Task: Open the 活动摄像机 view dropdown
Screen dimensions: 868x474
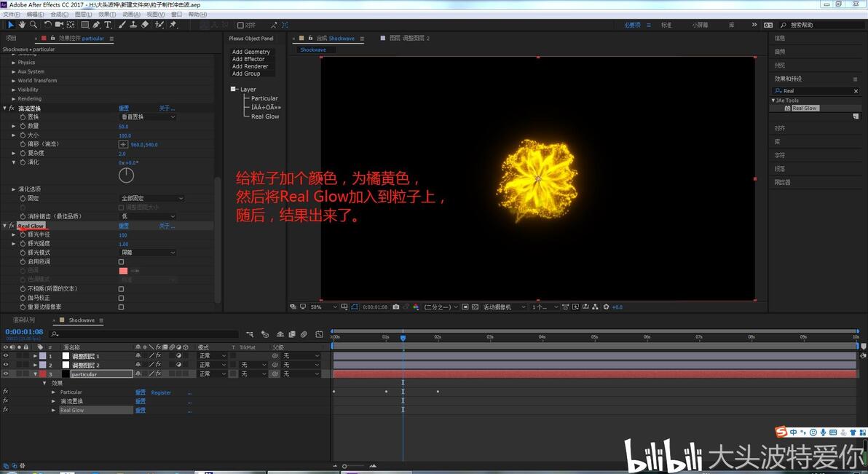Action: pos(504,307)
